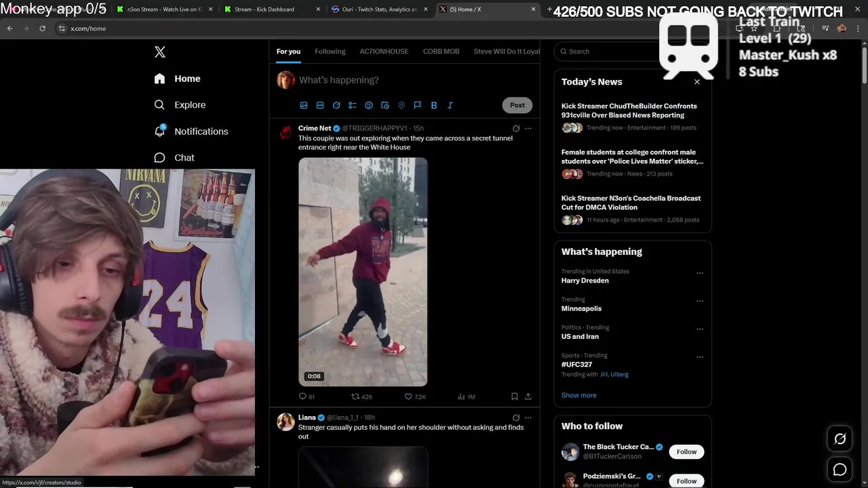868x488 pixels.
Task: Open the Minneapolis trending topic
Action: click(x=581, y=308)
